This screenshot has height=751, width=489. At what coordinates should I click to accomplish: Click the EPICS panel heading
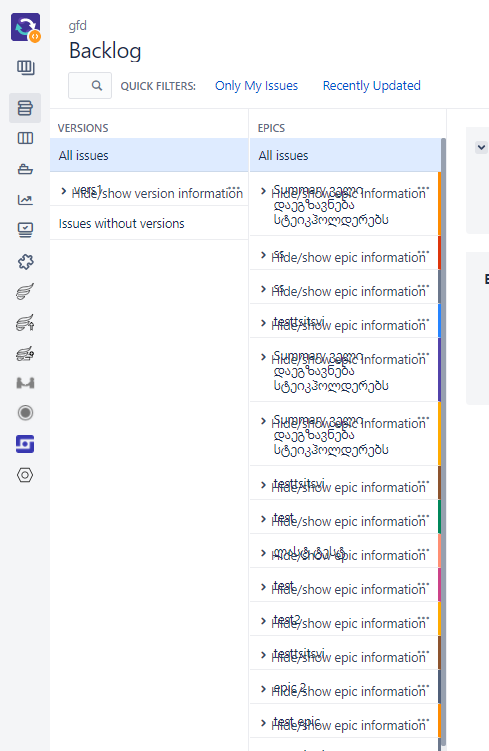click(x=271, y=128)
